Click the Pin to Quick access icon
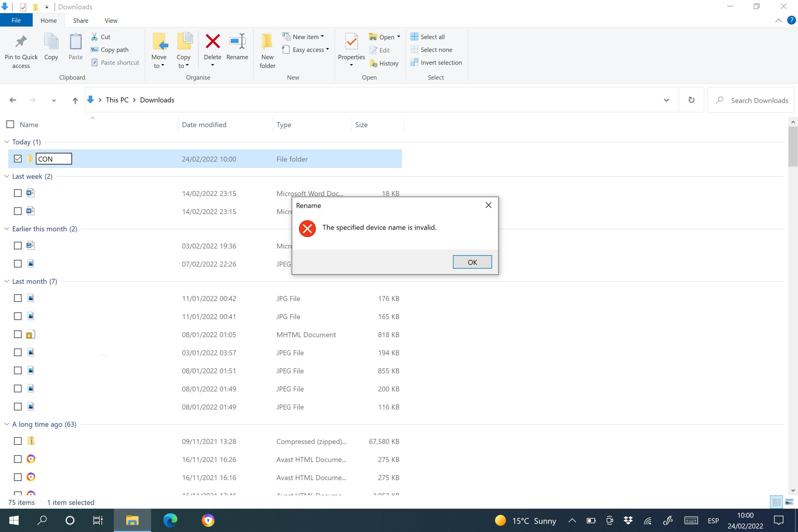The image size is (798, 532). [x=21, y=41]
